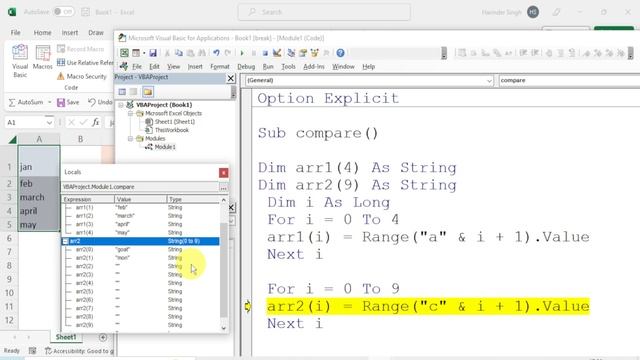Select column B header

(x=80, y=139)
